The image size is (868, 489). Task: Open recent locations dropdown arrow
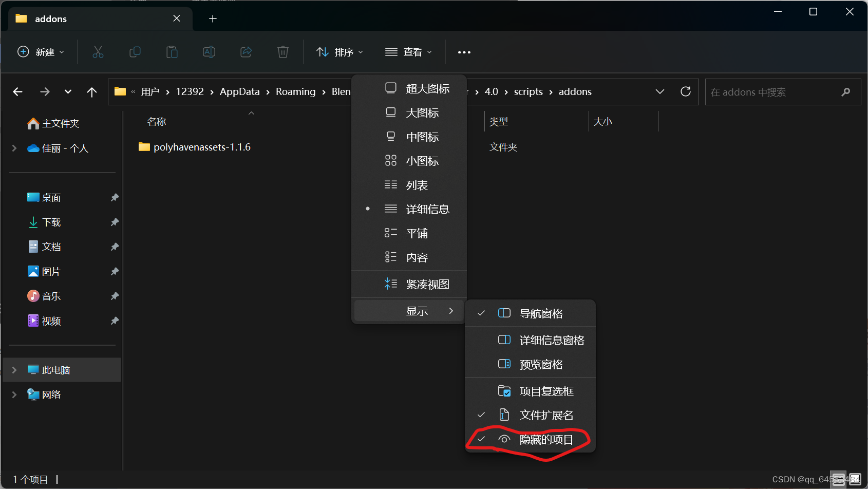coord(68,92)
